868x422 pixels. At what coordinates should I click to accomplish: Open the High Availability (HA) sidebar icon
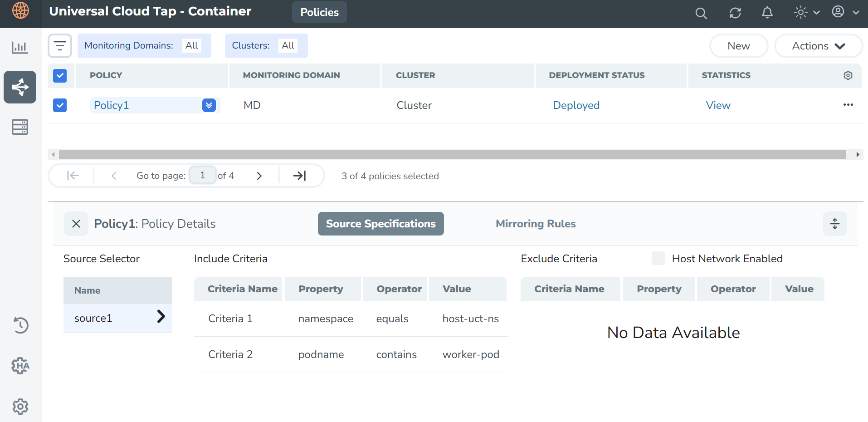[20, 365]
